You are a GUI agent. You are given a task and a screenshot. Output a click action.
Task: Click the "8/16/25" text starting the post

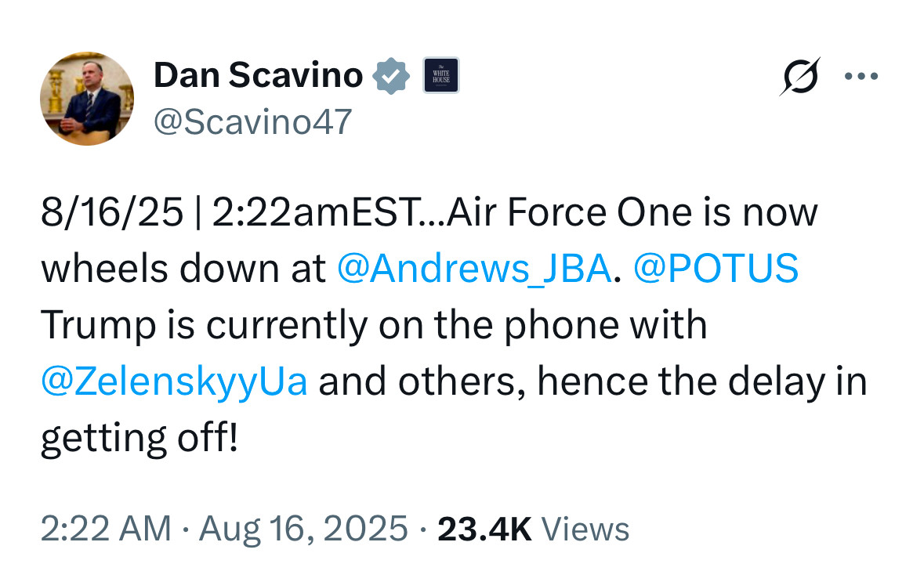pyautogui.click(x=111, y=212)
